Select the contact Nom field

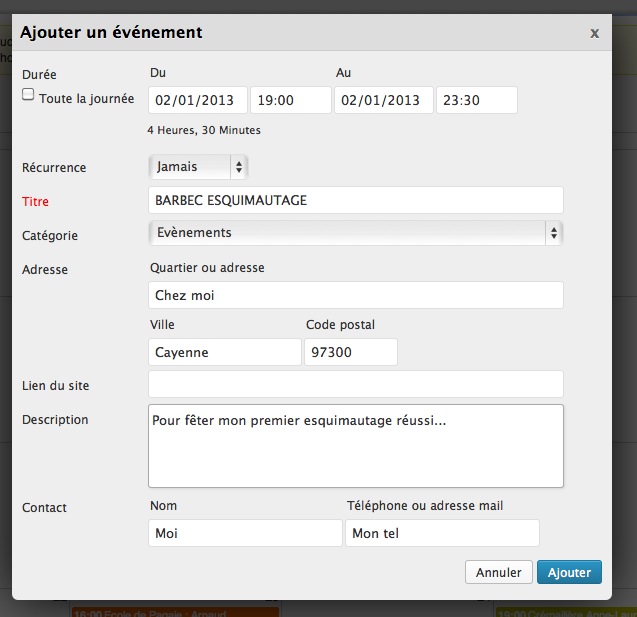[245, 533]
